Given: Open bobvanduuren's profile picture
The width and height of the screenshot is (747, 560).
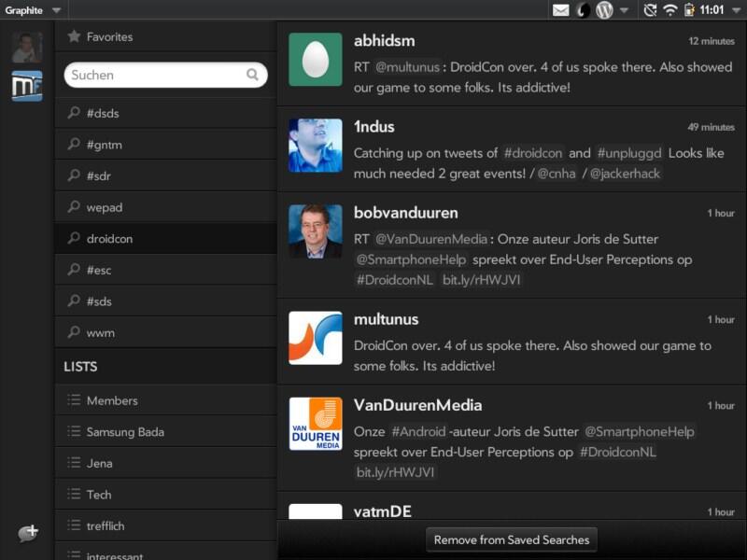Looking at the screenshot, I should pos(316,231).
